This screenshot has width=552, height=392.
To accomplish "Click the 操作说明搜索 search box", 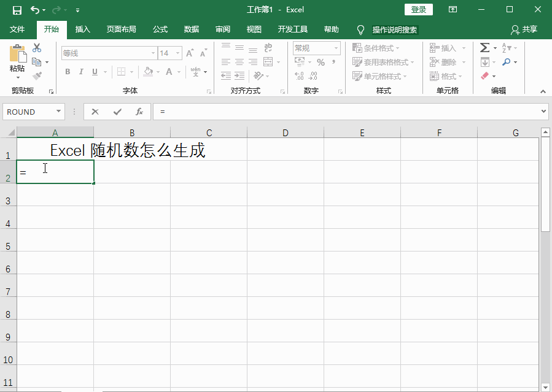I will pyautogui.click(x=395, y=30).
